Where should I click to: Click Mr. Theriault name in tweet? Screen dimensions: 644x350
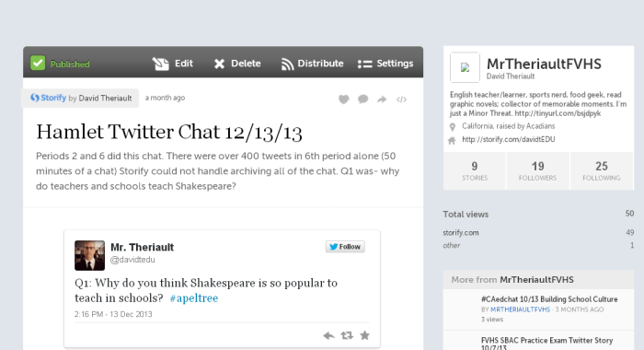tap(142, 247)
